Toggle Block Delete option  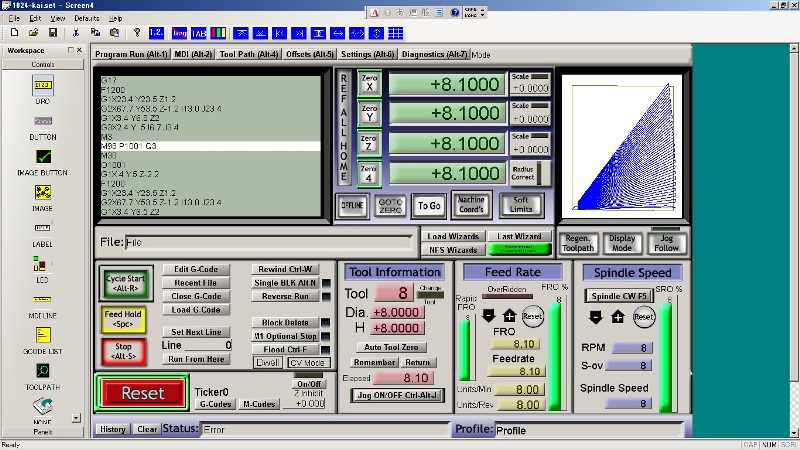coord(285,322)
